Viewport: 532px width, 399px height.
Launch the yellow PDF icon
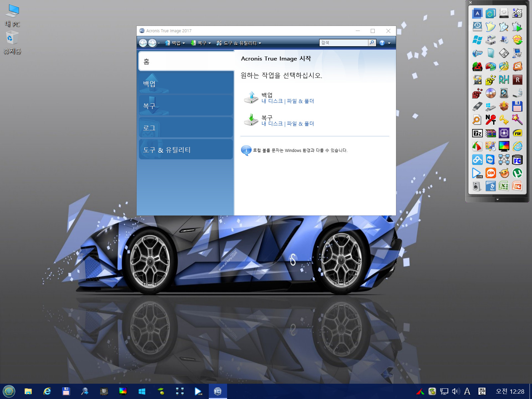(517, 133)
